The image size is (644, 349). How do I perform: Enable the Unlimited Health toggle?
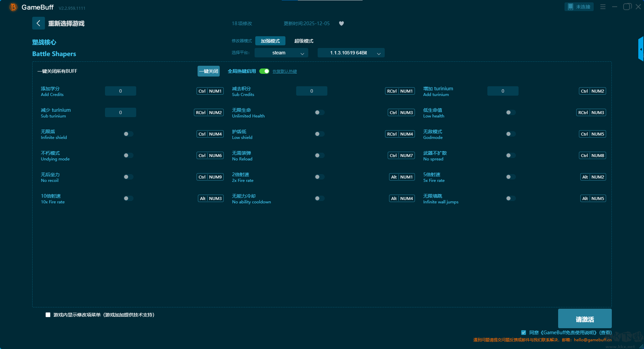pos(319,112)
